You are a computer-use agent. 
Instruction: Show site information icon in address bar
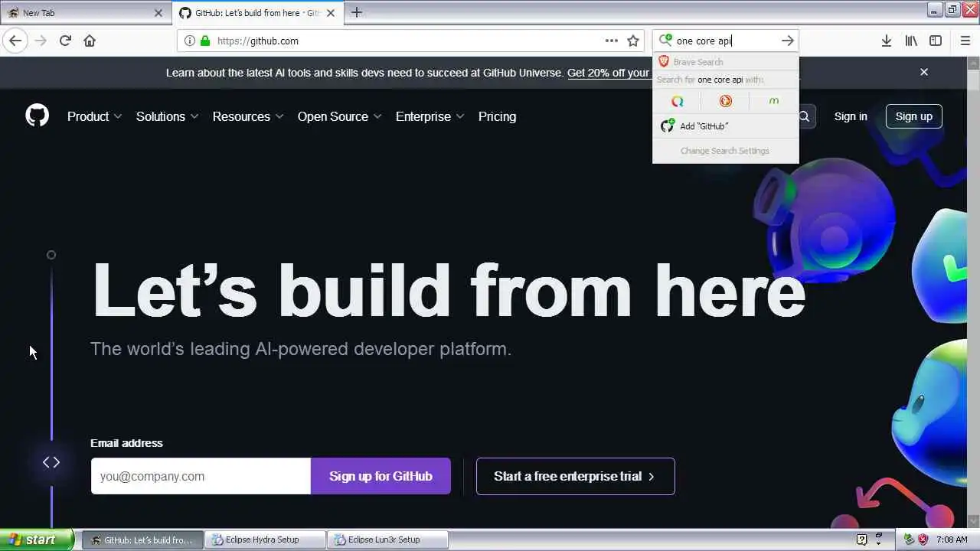coord(189,41)
